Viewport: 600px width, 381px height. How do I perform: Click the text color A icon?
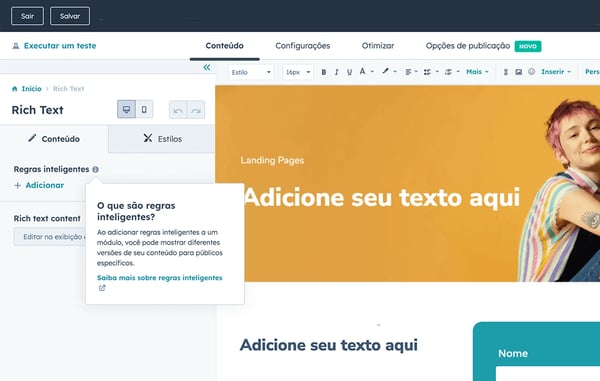(x=362, y=72)
